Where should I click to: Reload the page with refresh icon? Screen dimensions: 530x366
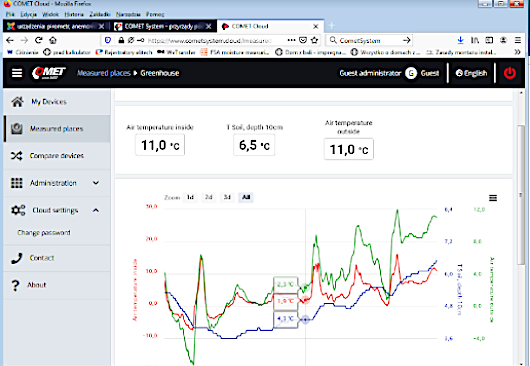tap(39, 40)
